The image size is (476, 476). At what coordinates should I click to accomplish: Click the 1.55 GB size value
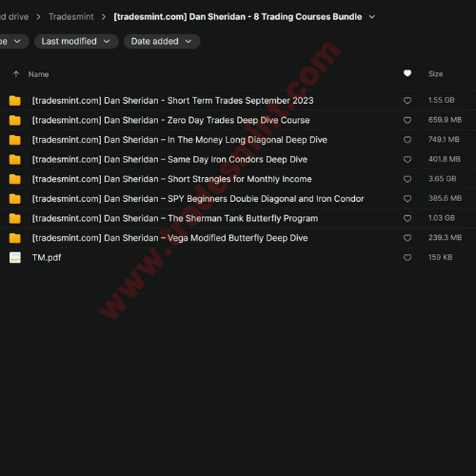442,100
